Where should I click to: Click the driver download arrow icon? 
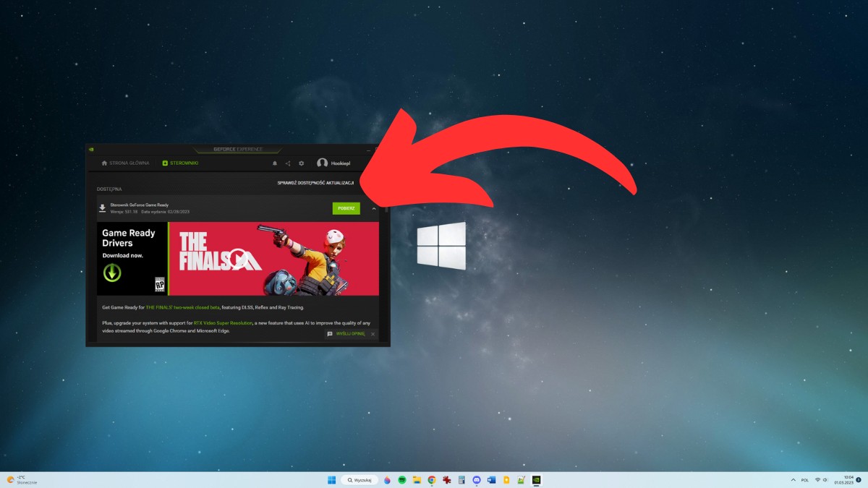[103, 208]
